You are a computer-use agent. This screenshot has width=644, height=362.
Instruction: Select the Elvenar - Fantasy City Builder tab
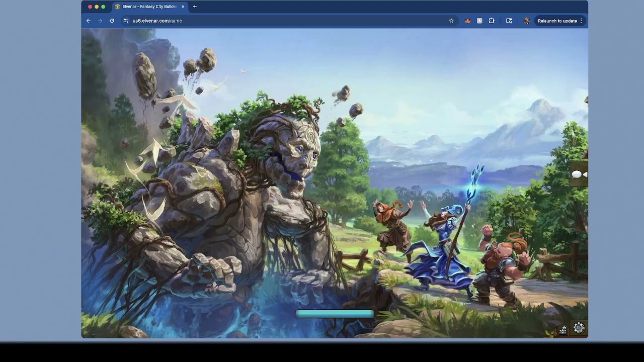pos(150,7)
